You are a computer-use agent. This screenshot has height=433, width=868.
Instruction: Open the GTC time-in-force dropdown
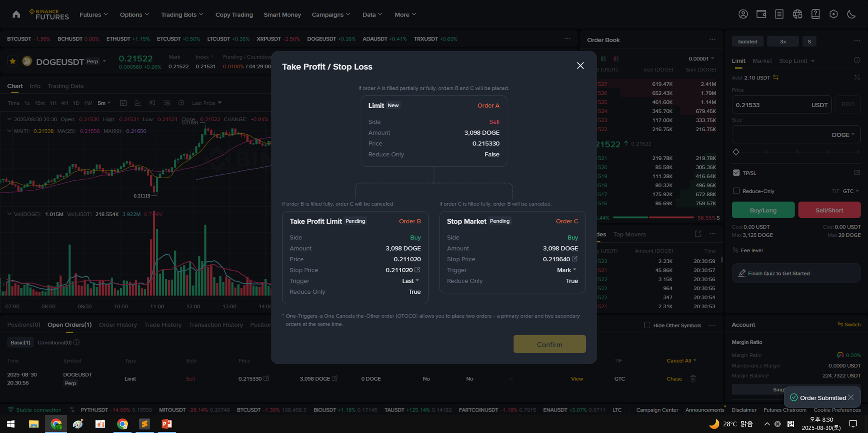click(x=851, y=191)
